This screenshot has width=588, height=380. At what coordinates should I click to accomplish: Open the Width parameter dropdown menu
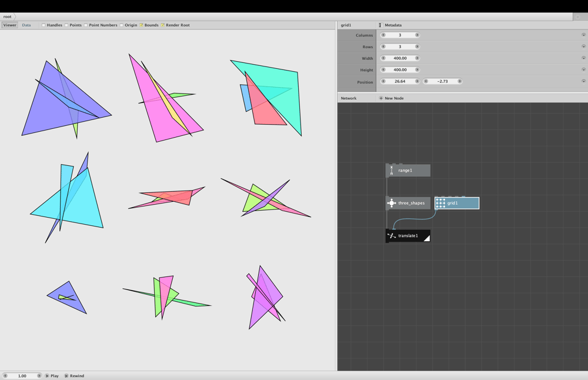point(583,58)
